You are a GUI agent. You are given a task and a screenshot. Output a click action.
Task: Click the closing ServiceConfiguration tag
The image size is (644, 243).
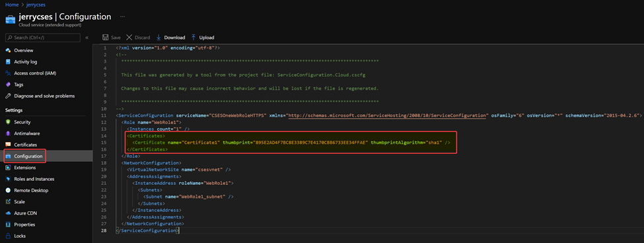coord(147,230)
